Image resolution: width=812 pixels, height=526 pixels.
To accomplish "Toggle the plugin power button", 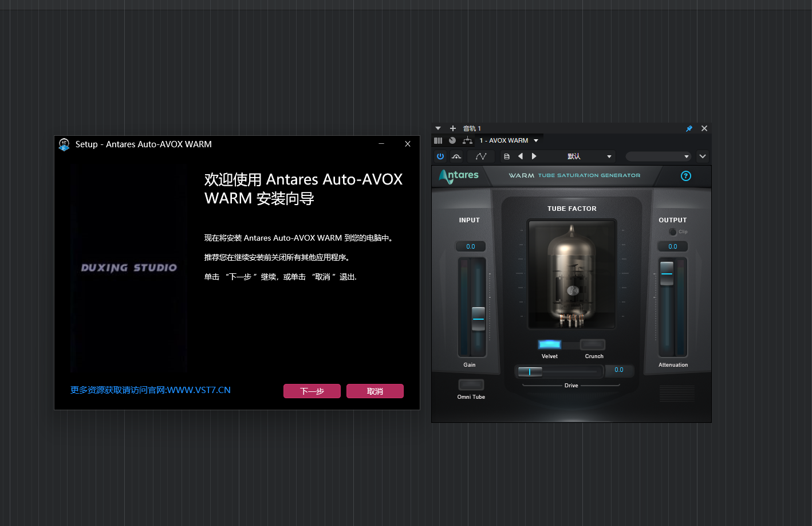I will pyautogui.click(x=440, y=156).
